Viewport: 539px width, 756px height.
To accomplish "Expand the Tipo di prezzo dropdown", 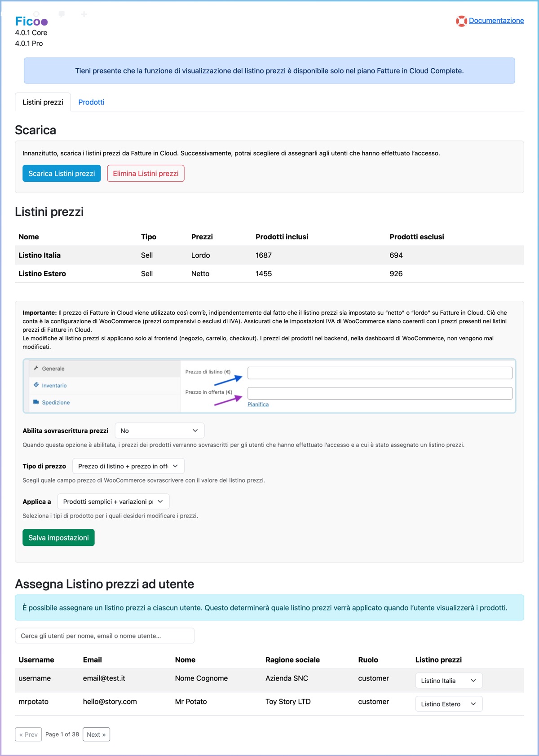I will pos(128,466).
